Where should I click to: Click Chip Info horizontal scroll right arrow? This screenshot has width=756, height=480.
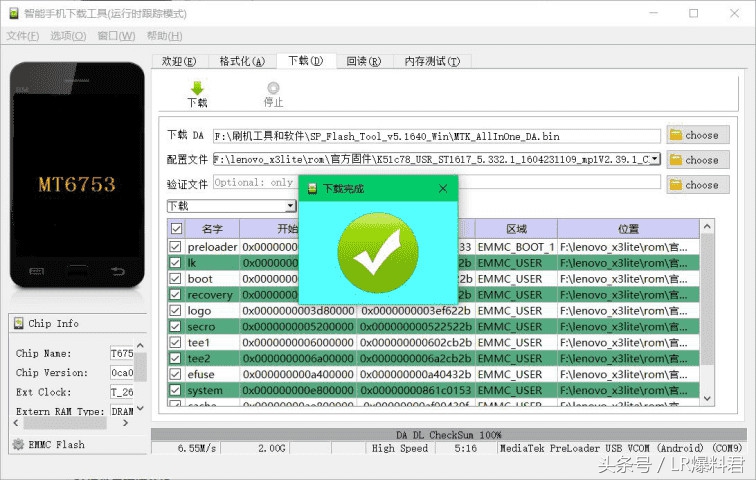click(x=126, y=423)
